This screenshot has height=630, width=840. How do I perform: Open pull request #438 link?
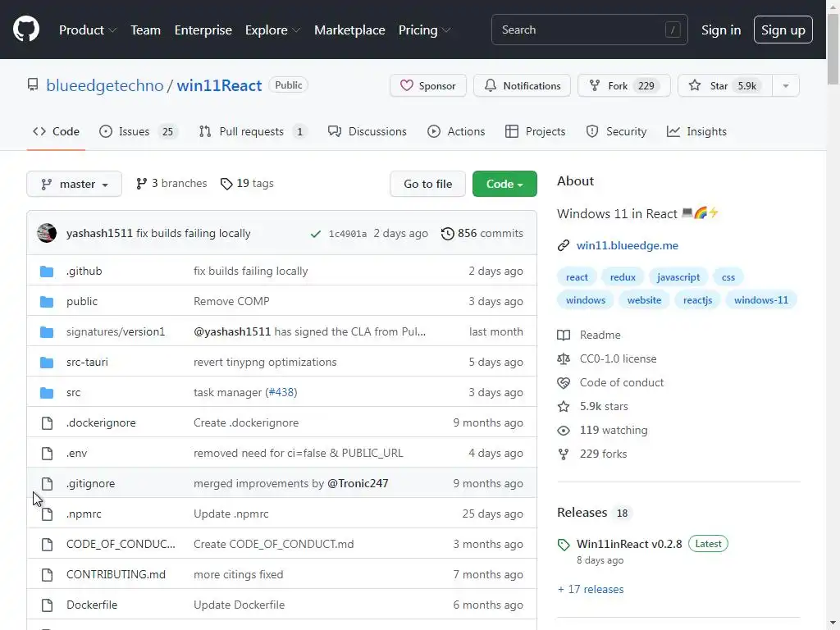point(282,392)
